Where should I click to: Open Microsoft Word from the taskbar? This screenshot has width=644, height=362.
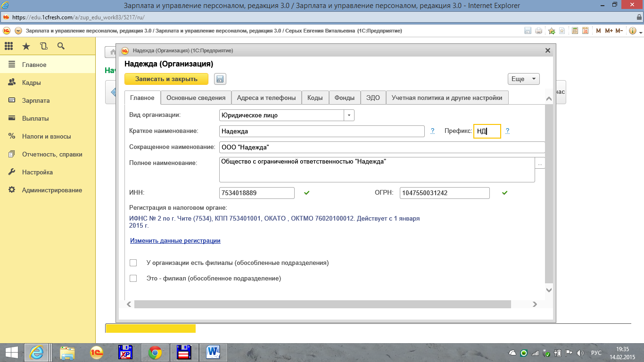click(x=214, y=353)
